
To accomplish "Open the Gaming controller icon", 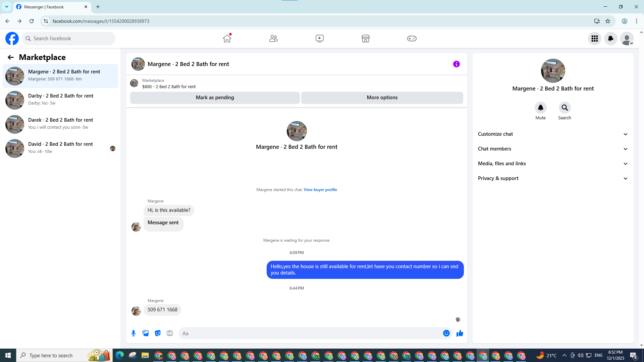I will [412, 39].
